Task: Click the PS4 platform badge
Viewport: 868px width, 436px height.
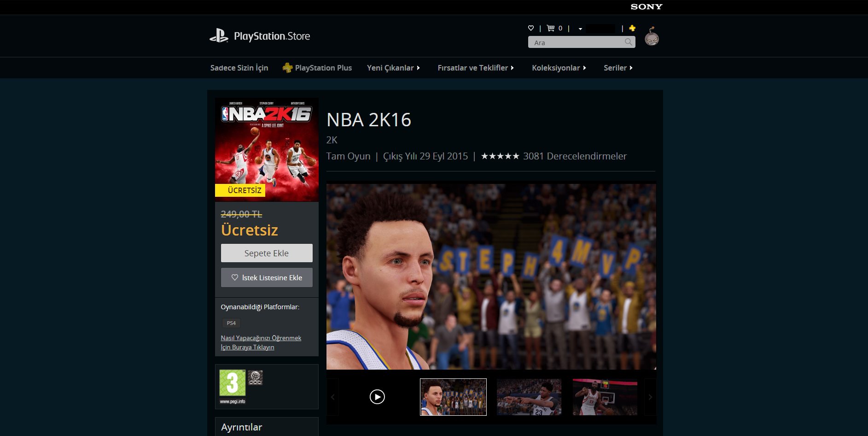Action: pyautogui.click(x=231, y=323)
